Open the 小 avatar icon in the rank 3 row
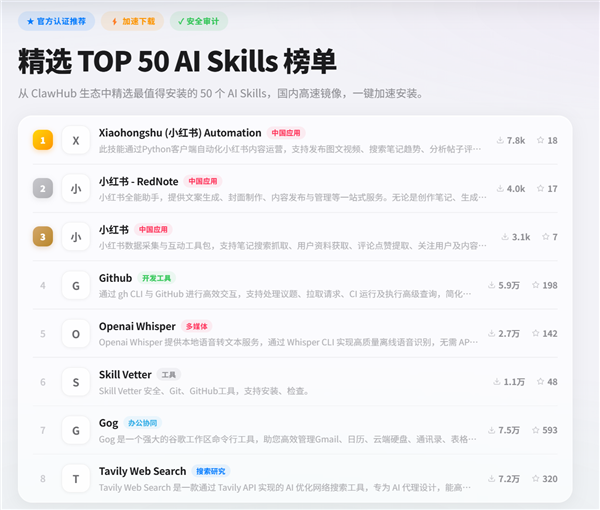 click(76, 237)
